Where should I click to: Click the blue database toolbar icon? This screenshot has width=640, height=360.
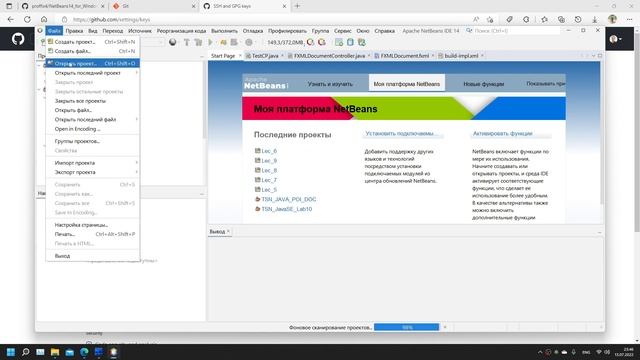pyautogui.click(x=350, y=42)
